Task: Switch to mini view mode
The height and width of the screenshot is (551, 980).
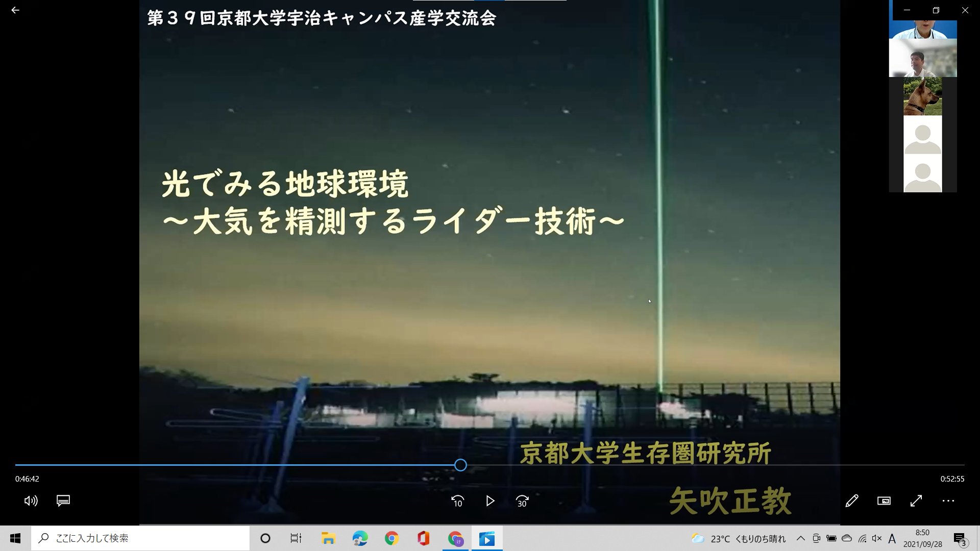Action: click(x=884, y=501)
